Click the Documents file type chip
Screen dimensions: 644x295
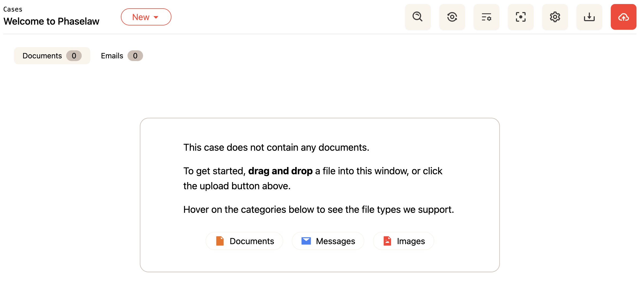pos(244,241)
